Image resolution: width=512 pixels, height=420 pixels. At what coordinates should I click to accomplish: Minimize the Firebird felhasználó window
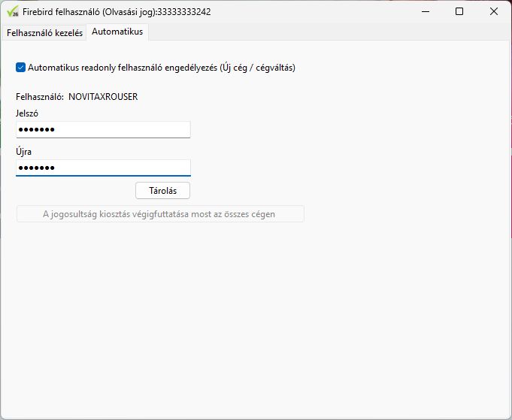pos(425,11)
